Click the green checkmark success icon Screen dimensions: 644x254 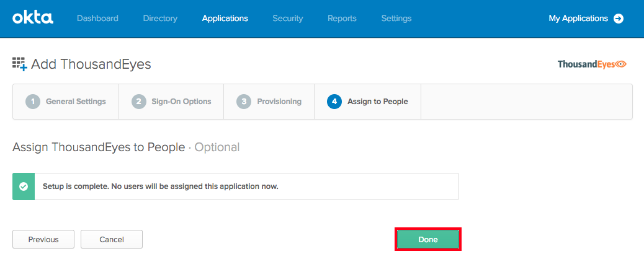pos(24,186)
